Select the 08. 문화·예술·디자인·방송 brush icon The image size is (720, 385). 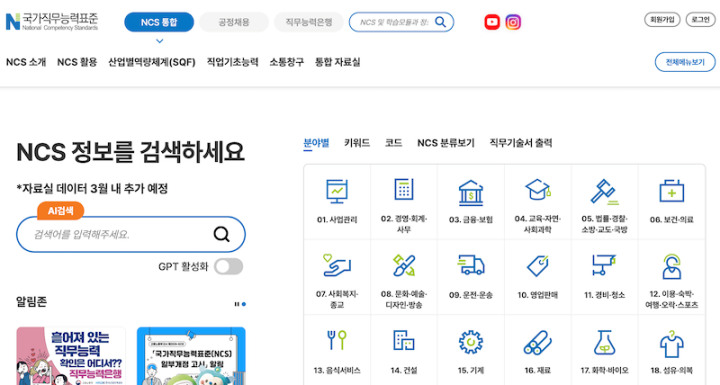pos(404,265)
